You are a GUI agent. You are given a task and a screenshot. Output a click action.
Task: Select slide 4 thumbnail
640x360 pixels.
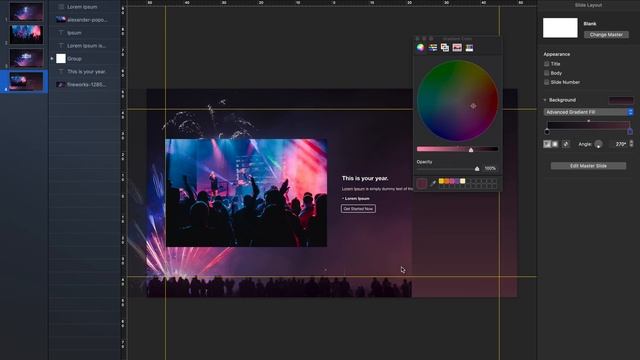coord(26,81)
